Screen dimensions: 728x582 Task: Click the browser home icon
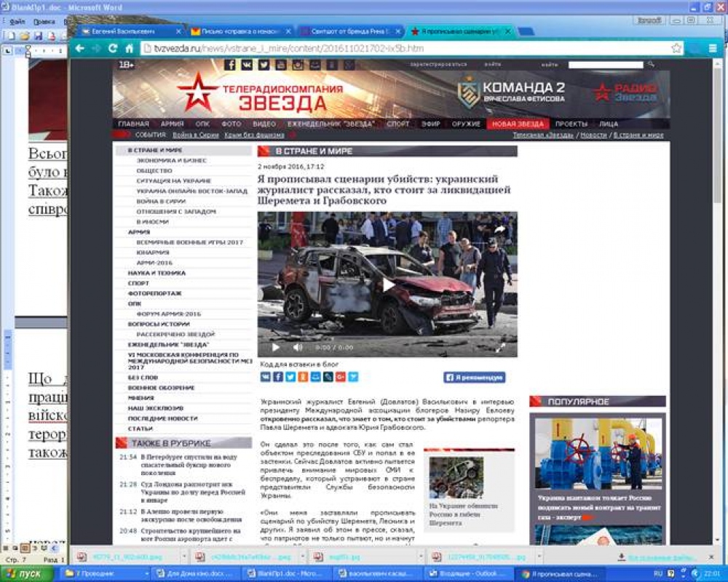pyautogui.click(x=129, y=49)
